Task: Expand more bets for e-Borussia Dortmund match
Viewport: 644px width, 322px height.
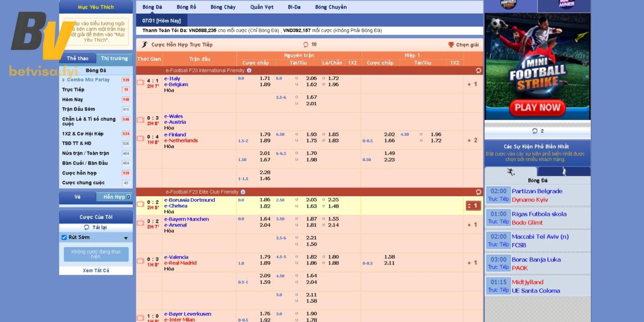Action: pos(473,205)
